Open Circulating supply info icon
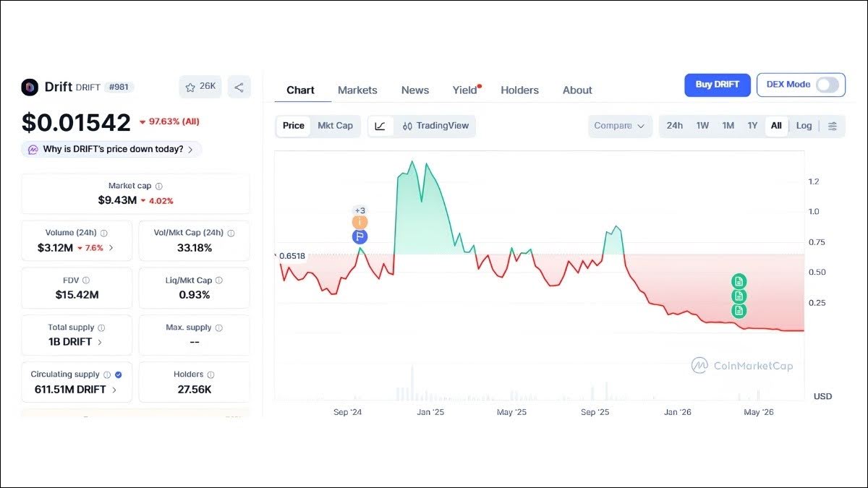The image size is (868, 488). pos(107,374)
